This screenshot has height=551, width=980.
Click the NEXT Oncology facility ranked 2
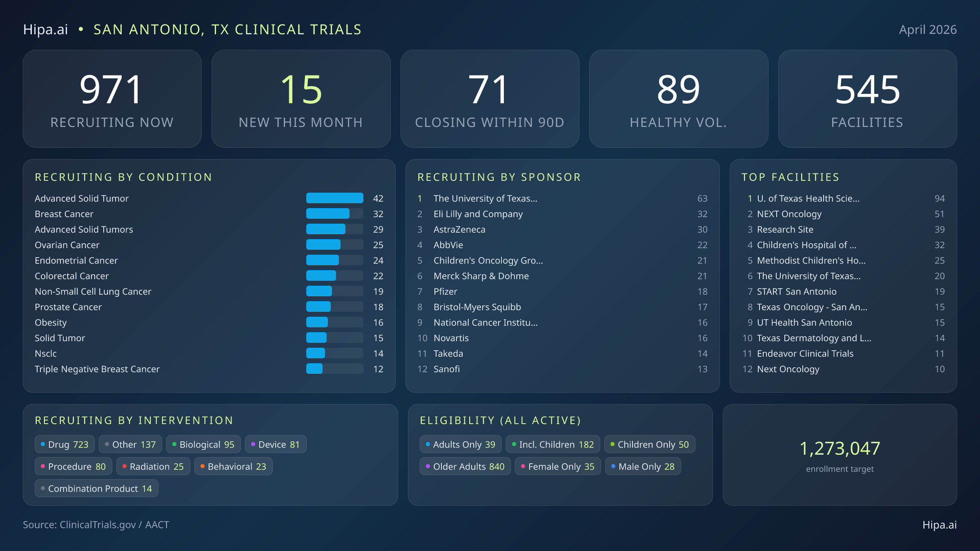(843, 214)
